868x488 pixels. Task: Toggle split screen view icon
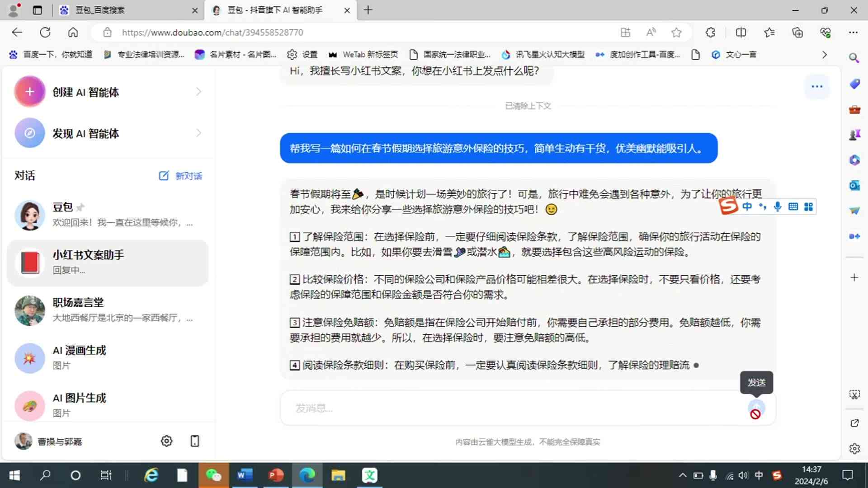(741, 32)
